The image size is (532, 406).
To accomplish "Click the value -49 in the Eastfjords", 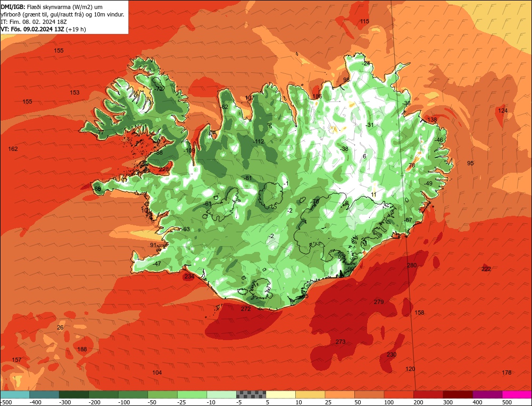I will (x=428, y=183).
